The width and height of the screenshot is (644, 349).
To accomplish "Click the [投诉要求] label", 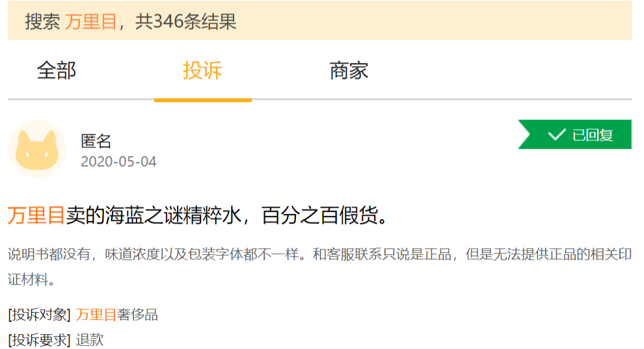I will tap(40, 340).
